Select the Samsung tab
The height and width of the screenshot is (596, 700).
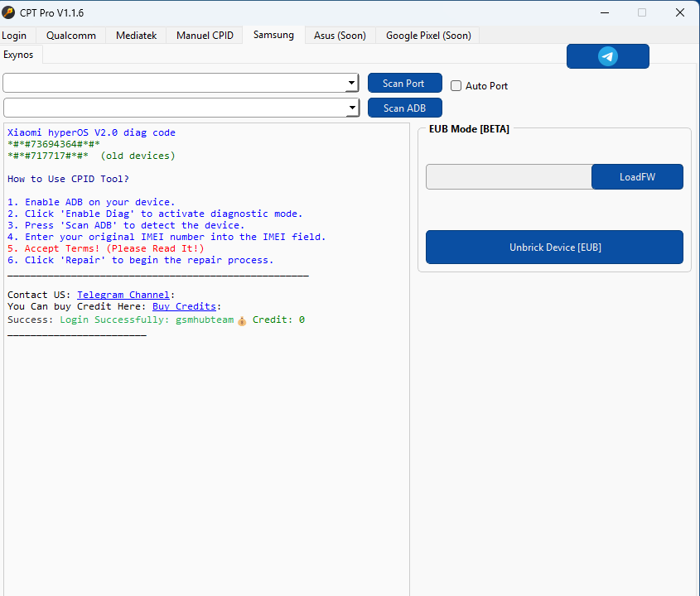click(273, 35)
